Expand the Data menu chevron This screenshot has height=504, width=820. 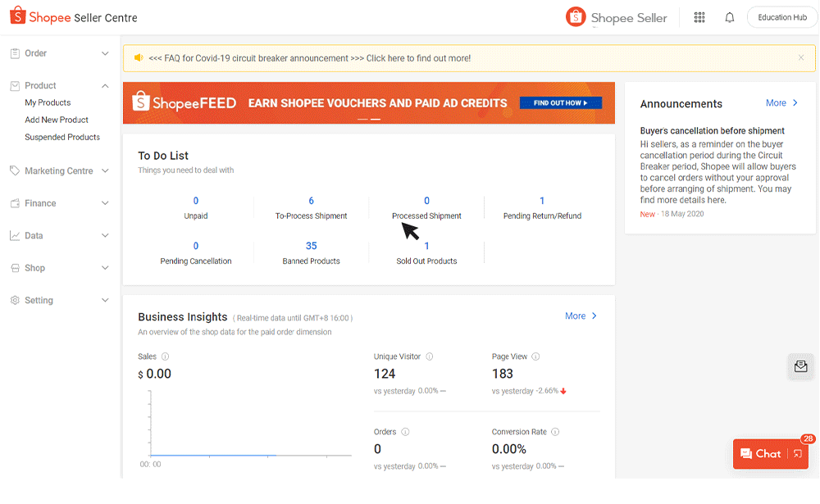105,236
